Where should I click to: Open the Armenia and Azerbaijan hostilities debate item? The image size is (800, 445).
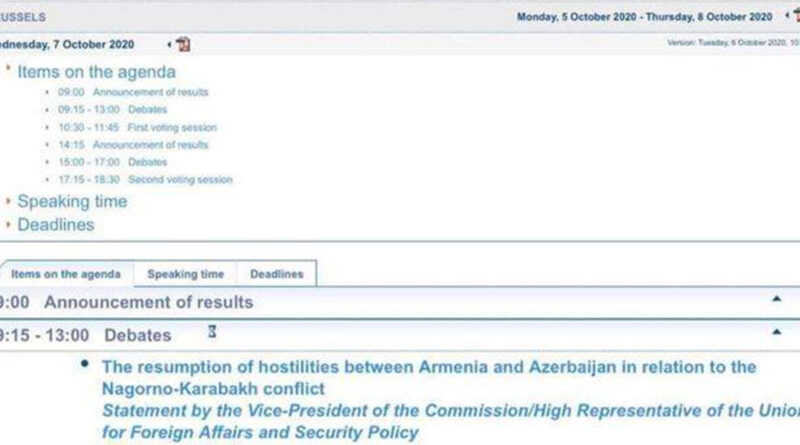(429, 368)
